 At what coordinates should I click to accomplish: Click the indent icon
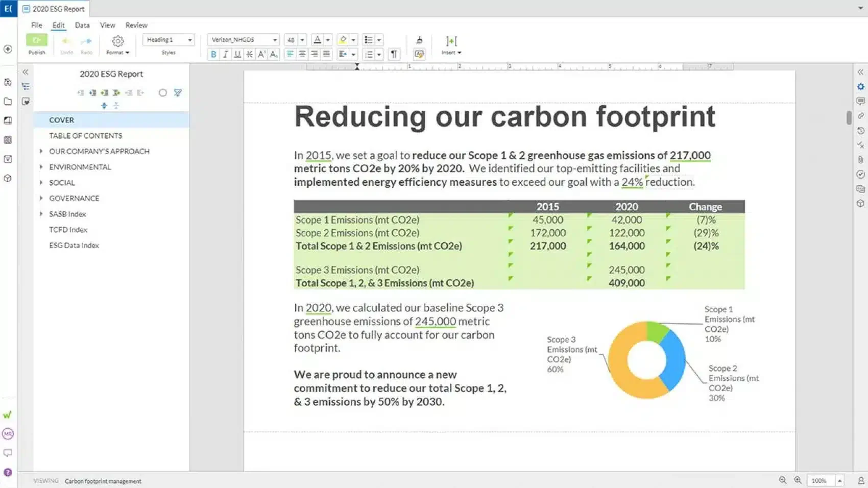(x=343, y=54)
